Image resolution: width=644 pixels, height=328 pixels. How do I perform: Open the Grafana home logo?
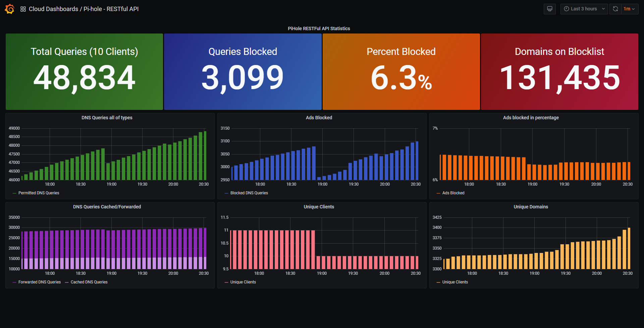(9, 9)
